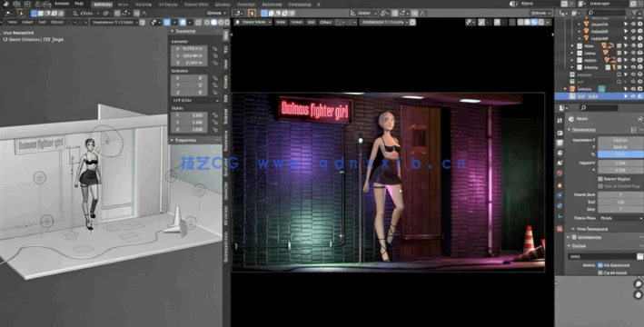Open pivot point menu in solid-shaded viewport header
Screen dimensions: 644x327
pos(108,13)
